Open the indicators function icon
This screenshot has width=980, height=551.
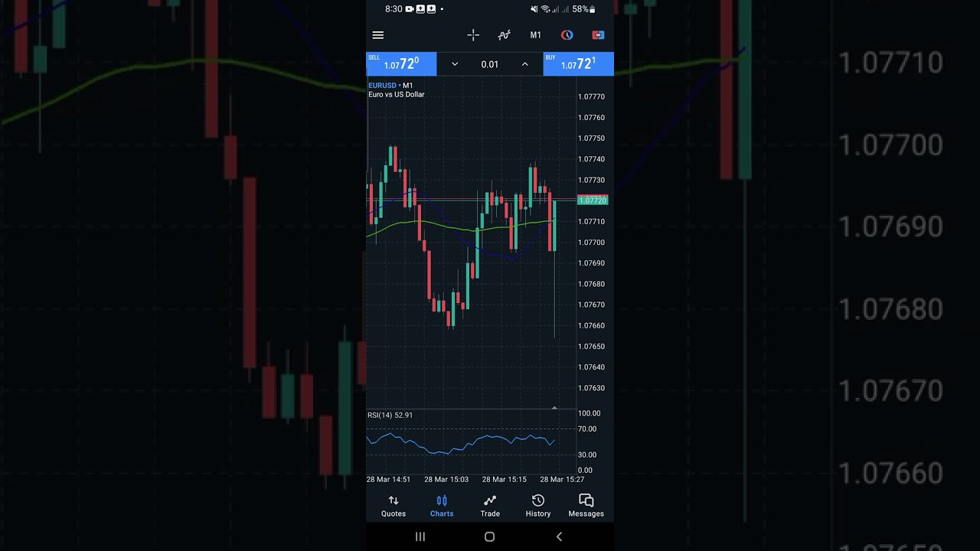coord(504,35)
